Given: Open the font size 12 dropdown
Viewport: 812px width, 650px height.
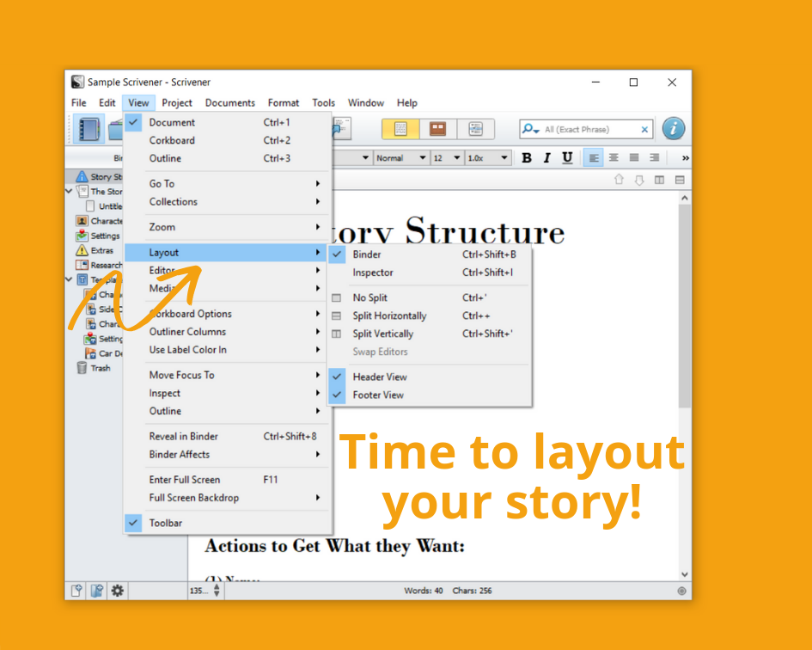Looking at the screenshot, I should point(447,157).
